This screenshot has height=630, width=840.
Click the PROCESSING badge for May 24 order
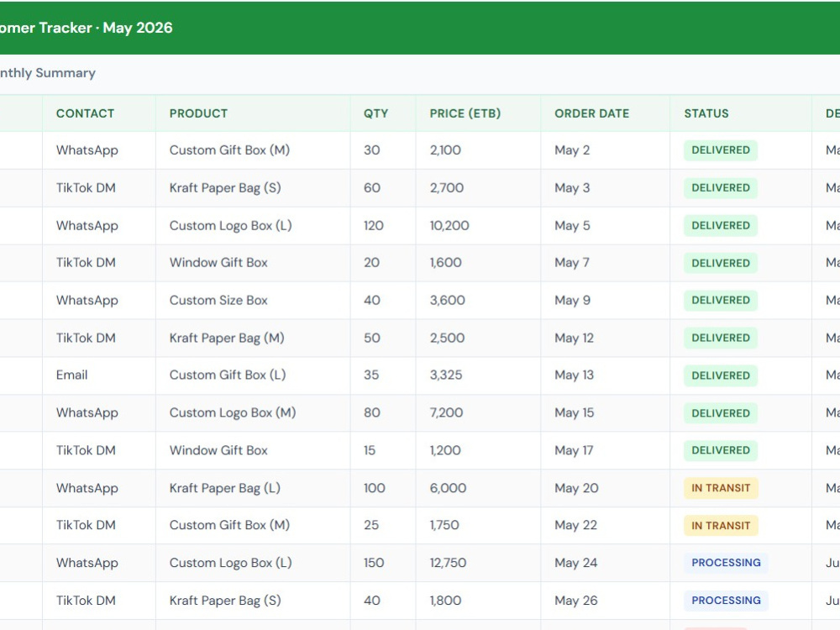(726, 563)
